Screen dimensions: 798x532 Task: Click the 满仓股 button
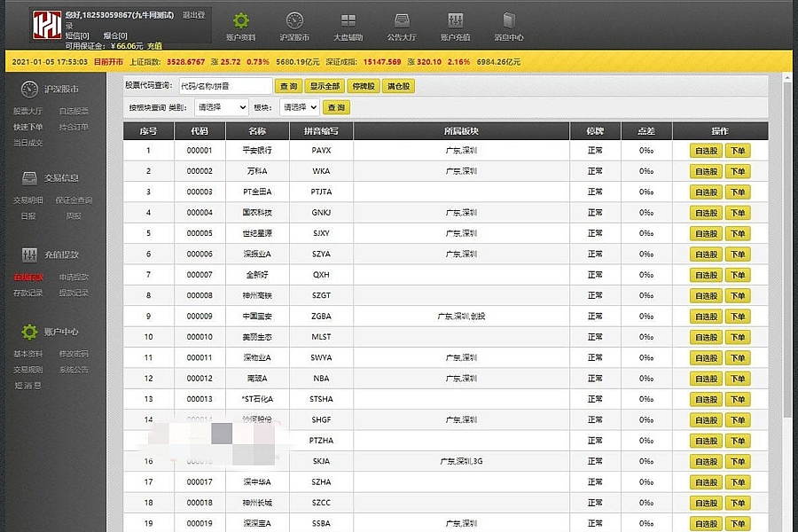click(x=398, y=86)
